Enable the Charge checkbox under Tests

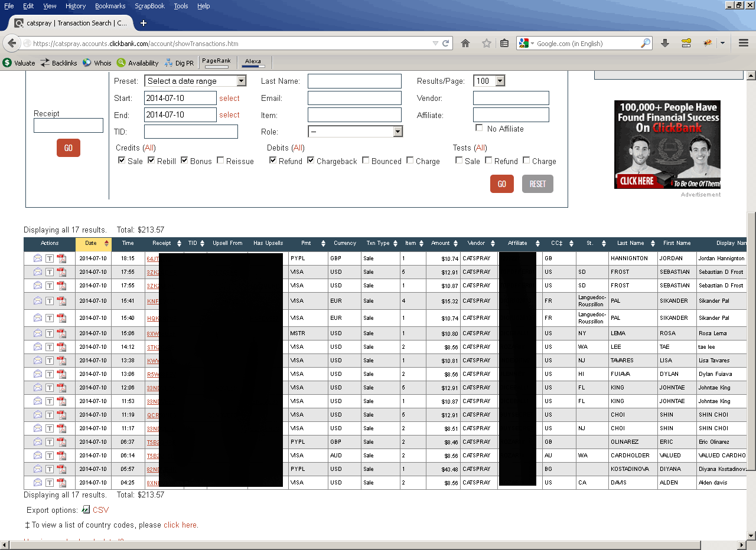click(x=526, y=160)
